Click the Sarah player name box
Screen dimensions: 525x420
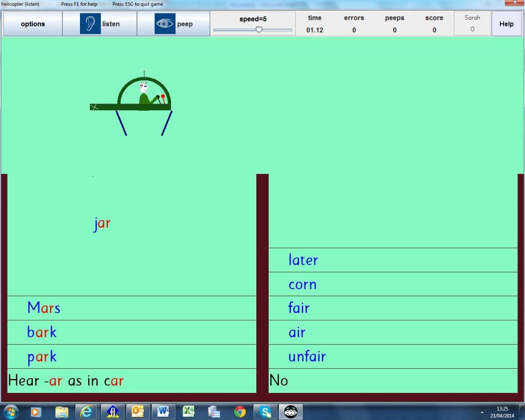pyautogui.click(x=472, y=23)
